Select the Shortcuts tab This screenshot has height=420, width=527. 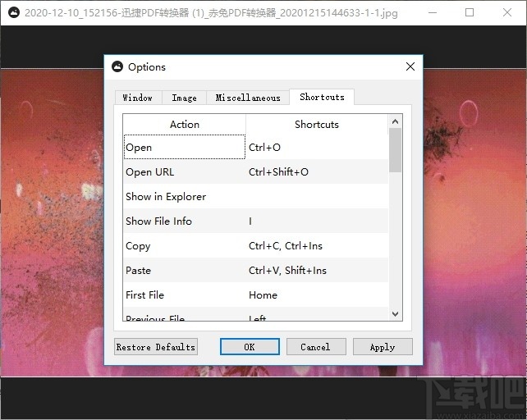click(322, 97)
